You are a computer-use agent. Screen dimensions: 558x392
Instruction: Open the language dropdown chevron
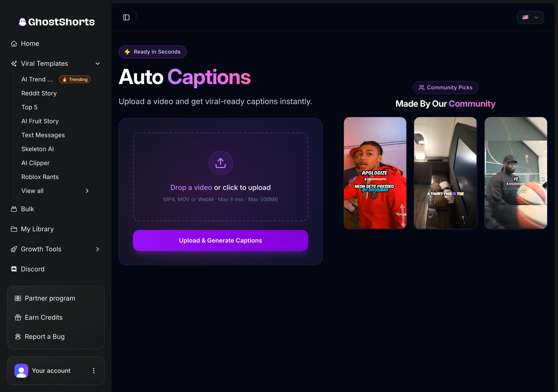[536, 17]
